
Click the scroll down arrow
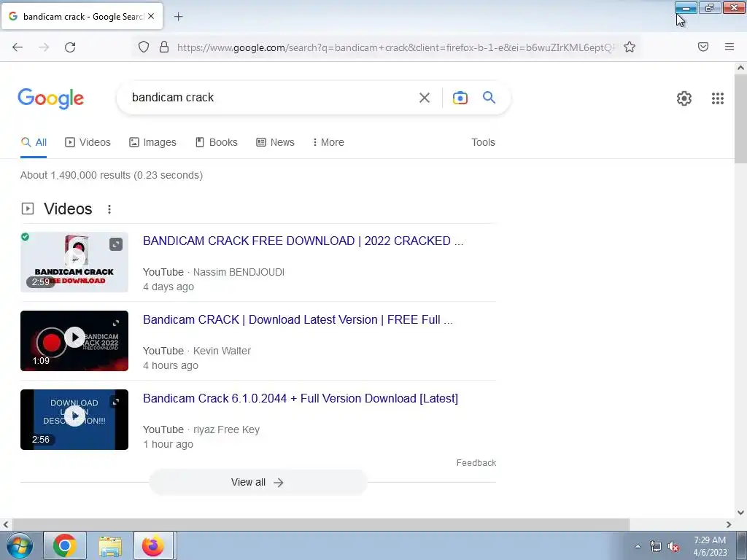click(740, 513)
